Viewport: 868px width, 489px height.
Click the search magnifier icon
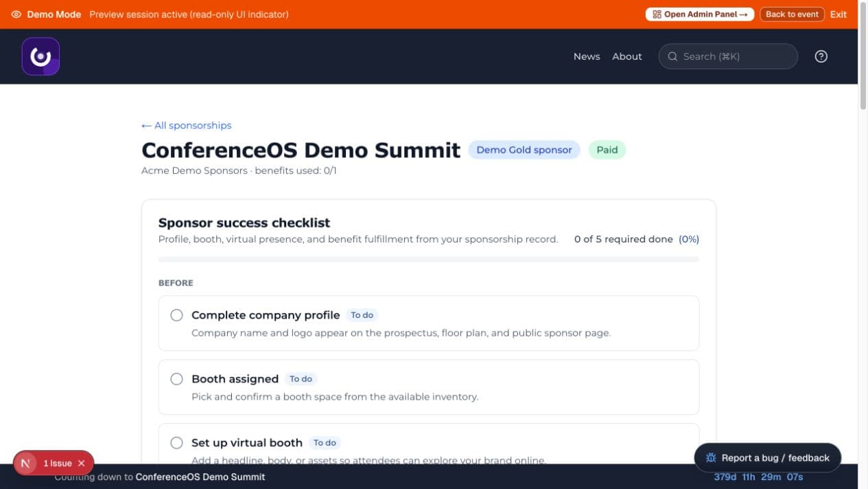click(x=672, y=56)
